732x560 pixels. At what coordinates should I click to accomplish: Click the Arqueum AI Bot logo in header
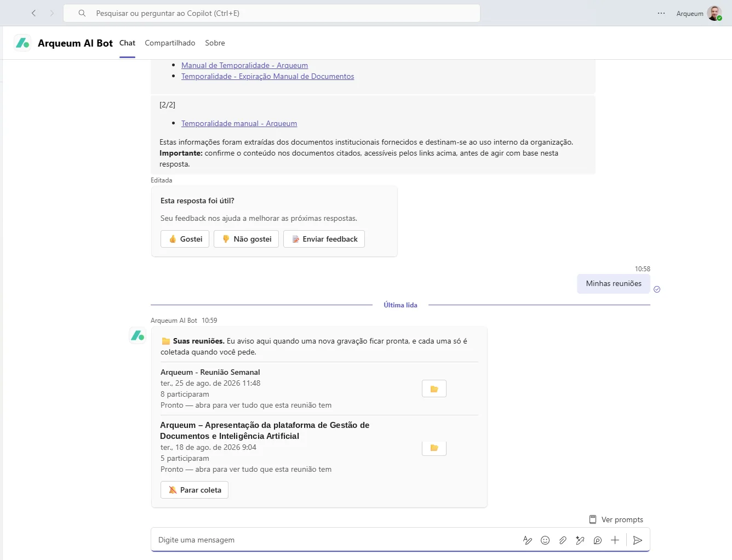(x=22, y=43)
